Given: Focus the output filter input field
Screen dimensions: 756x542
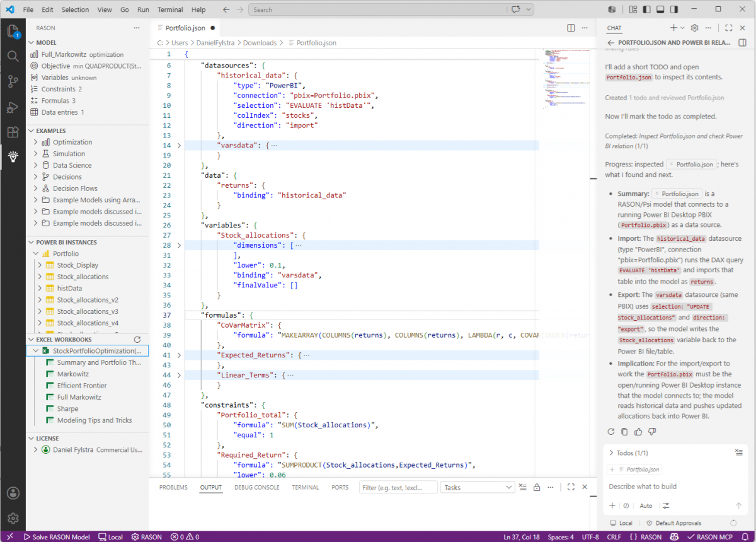Looking at the screenshot, I should (398, 487).
